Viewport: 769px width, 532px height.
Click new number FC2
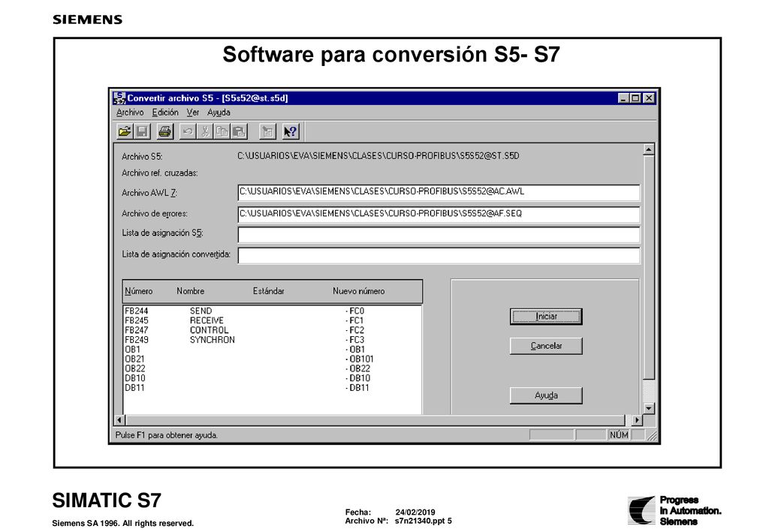pos(355,330)
